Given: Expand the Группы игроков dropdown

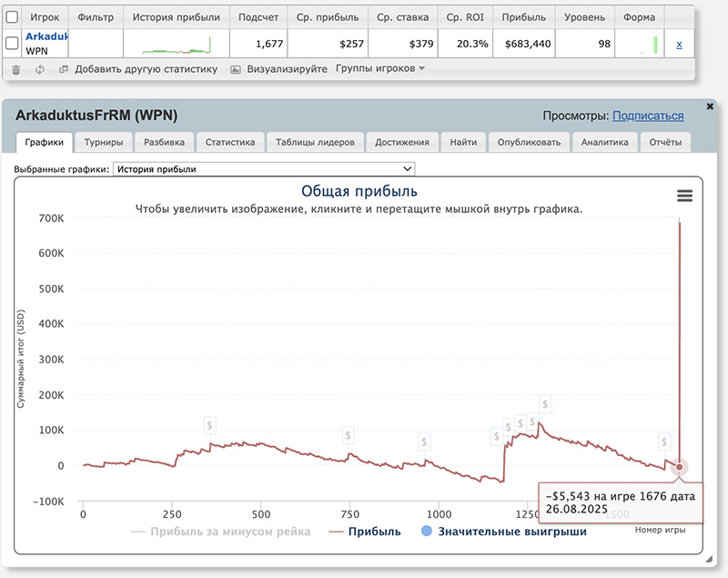Looking at the screenshot, I should coord(380,69).
